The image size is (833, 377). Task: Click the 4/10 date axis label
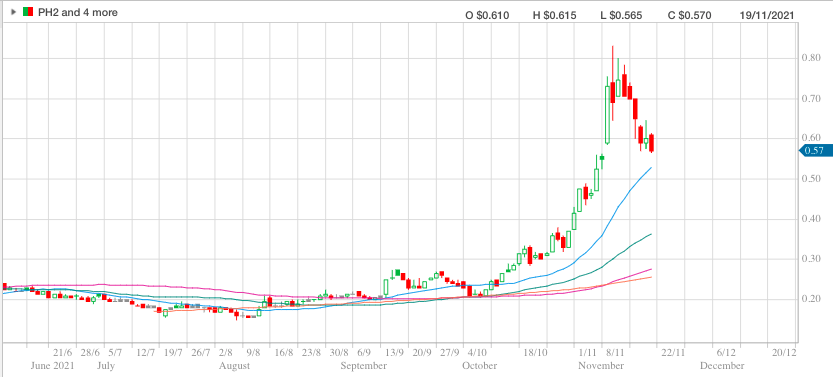pos(477,353)
